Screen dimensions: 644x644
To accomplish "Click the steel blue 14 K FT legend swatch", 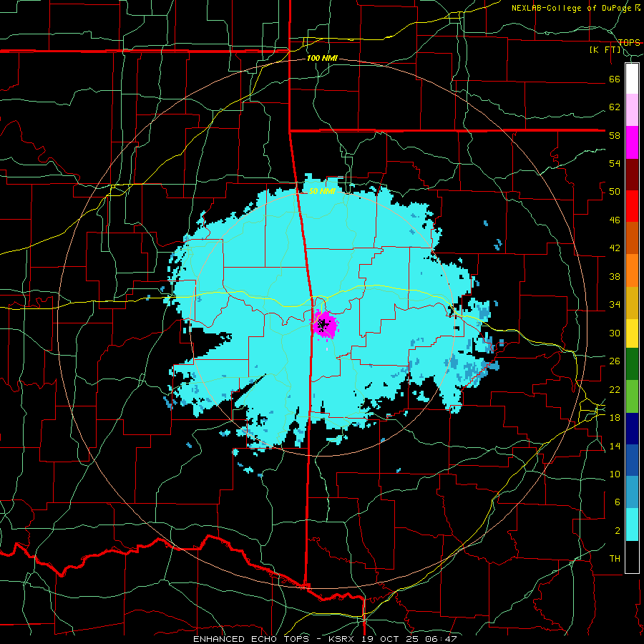I will [632, 492].
